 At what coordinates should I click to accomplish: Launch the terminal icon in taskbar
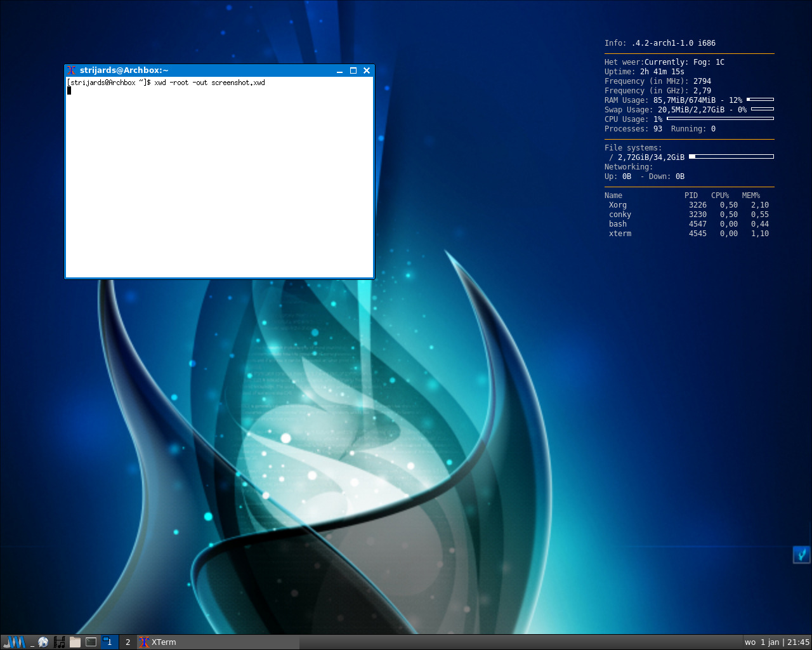(x=91, y=642)
